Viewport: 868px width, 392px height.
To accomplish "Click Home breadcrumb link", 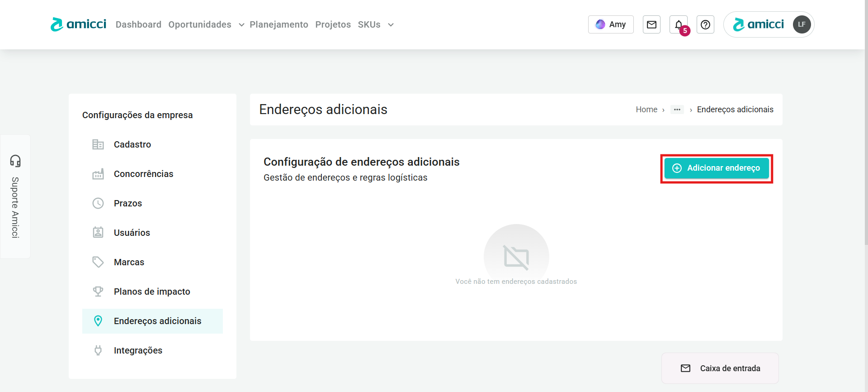I will 646,110.
